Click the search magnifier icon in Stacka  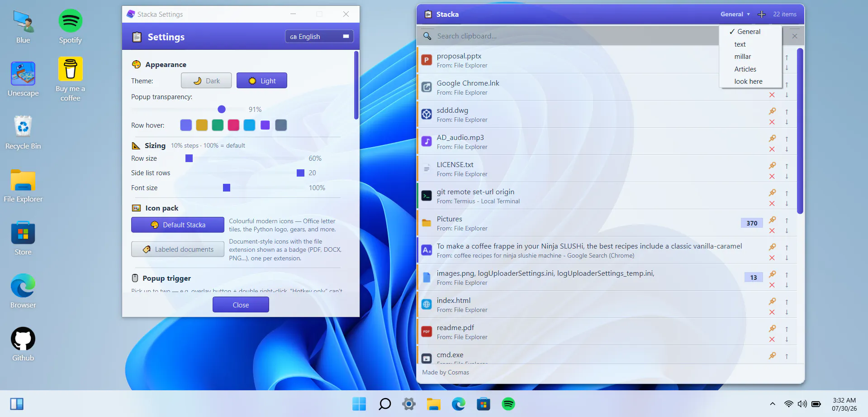tap(427, 36)
